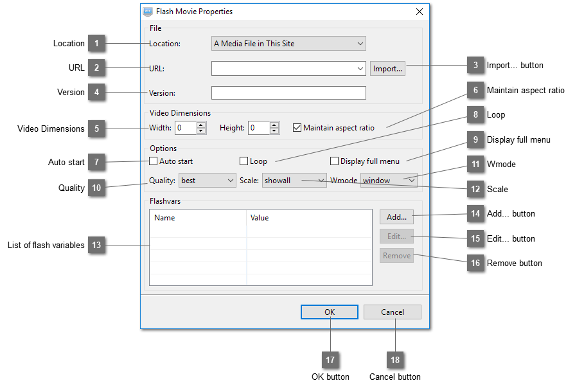
Task: Close the Flash Movie Properties dialog
Action: [420, 12]
